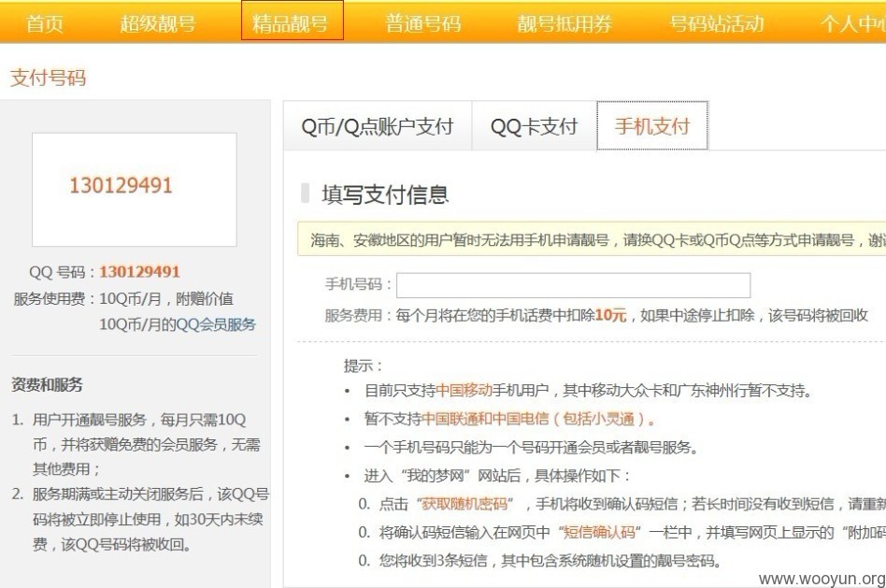Click the 服务期满或主动关闭服务后 list item

tap(150, 519)
